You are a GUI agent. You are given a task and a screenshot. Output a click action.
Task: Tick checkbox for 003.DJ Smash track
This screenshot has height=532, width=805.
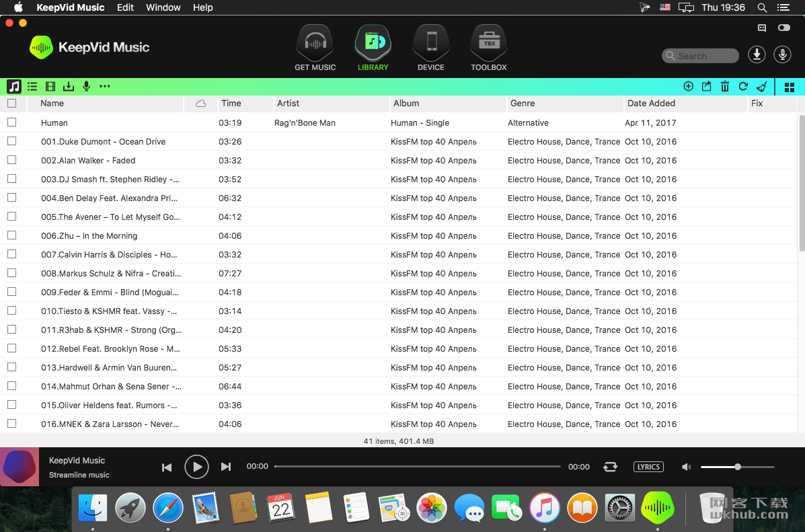(12, 179)
